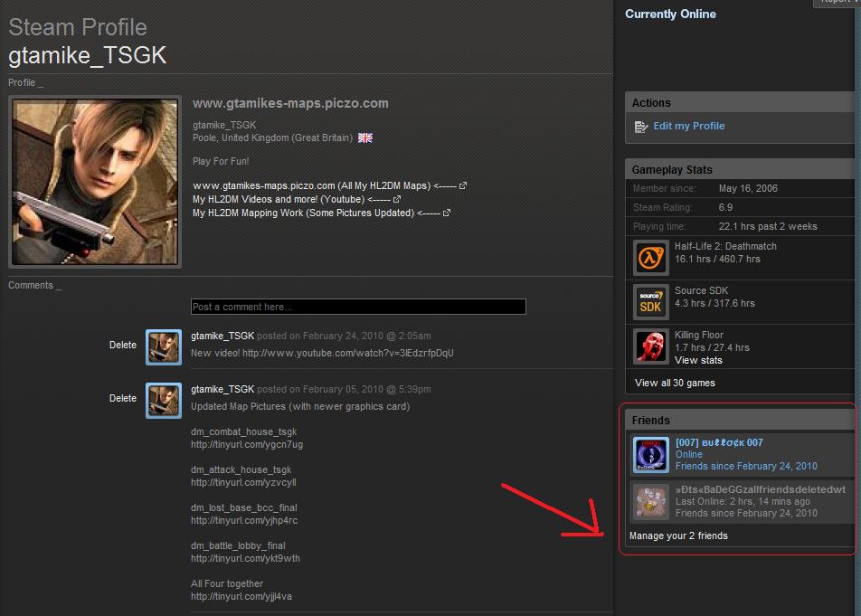Click the Half-Life 2: Deathmatch game icon
This screenshot has width=861, height=616.
click(x=650, y=258)
